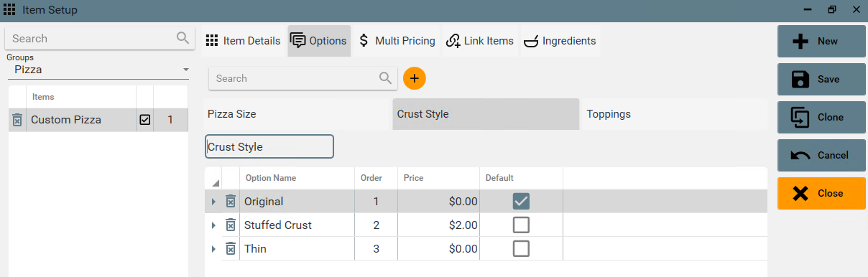Set Stuffed Crust as default option
Image resolution: width=868 pixels, height=277 pixels.
coord(521,225)
